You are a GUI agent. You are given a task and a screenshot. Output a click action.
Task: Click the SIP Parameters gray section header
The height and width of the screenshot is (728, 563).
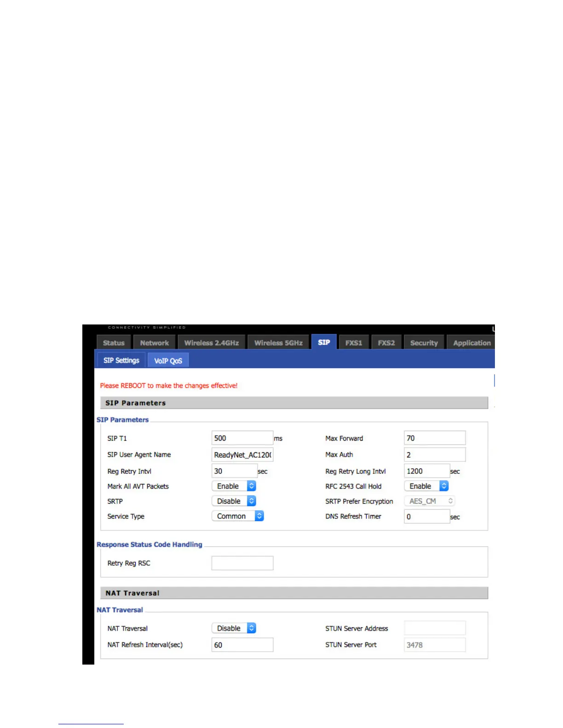click(294, 403)
